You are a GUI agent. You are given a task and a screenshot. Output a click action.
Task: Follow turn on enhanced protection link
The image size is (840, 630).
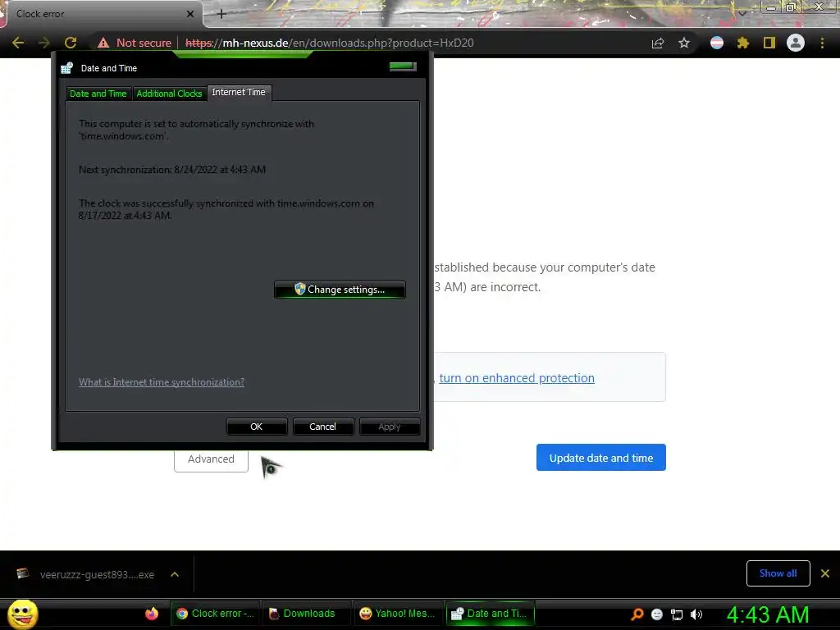tap(517, 377)
